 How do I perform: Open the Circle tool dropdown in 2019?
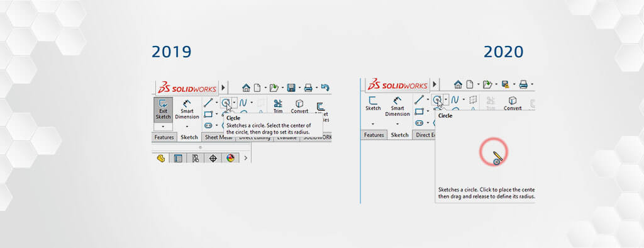[234, 103]
